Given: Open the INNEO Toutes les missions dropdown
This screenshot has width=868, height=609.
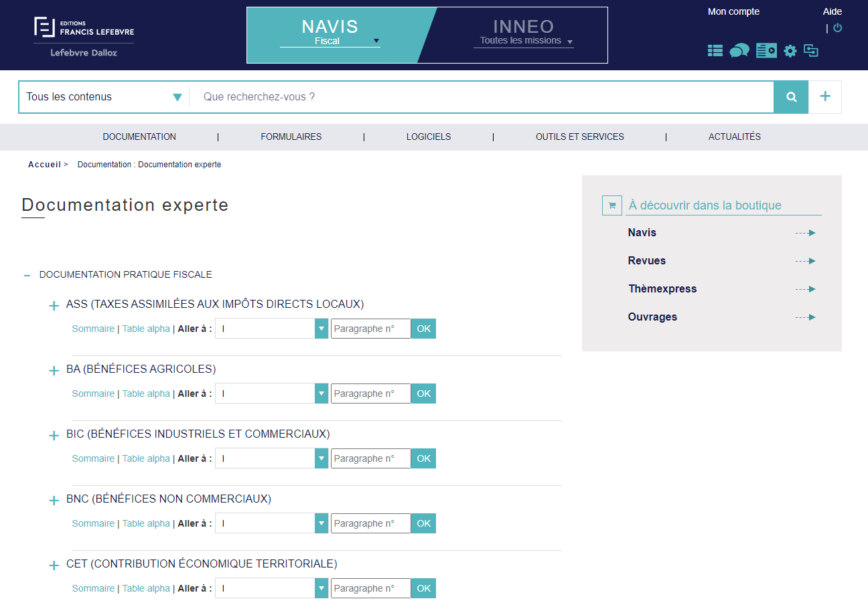Looking at the screenshot, I should pos(524,41).
